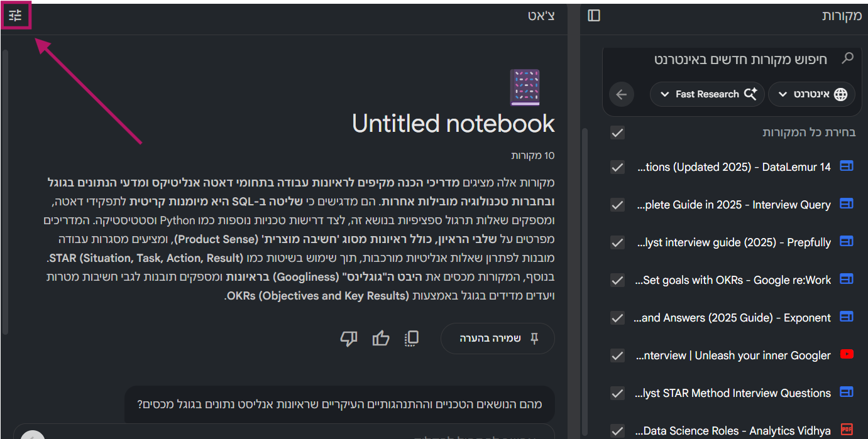
Task: Click the PDF icon beside Analytics Vidhya
Action: pyautogui.click(x=847, y=430)
